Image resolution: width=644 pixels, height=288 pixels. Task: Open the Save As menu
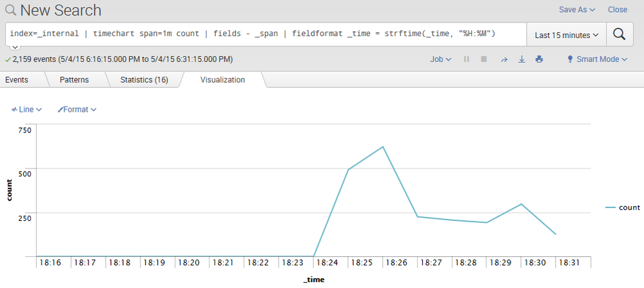[x=576, y=10]
